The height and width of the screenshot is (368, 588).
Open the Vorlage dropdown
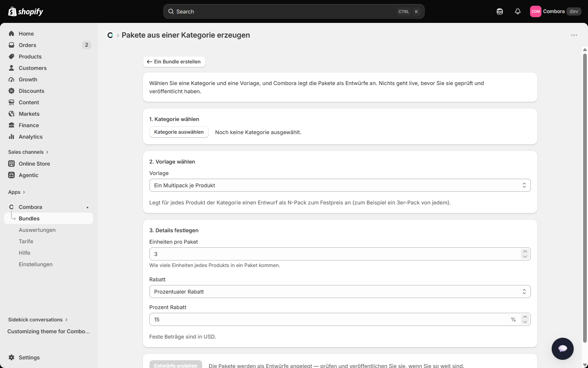(x=340, y=185)
